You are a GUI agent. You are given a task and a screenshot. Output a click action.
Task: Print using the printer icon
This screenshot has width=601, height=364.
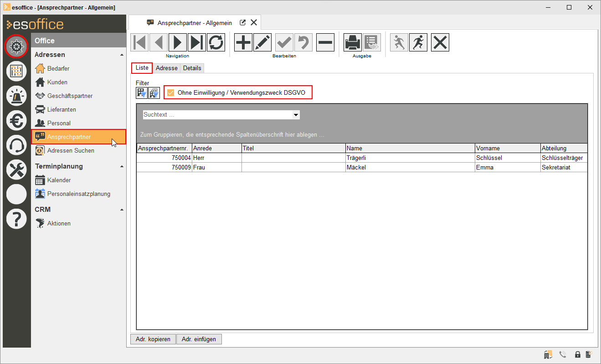coord(353,42)
